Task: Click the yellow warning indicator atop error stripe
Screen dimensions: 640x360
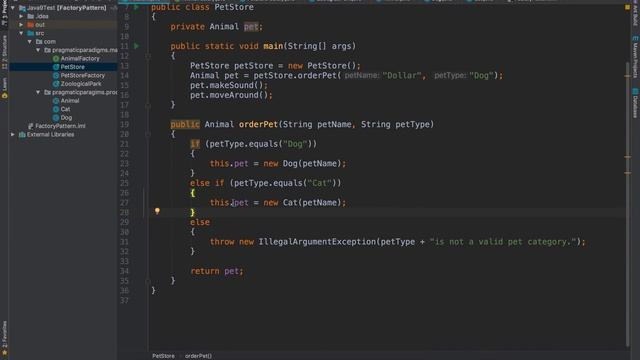Action: 628,7
